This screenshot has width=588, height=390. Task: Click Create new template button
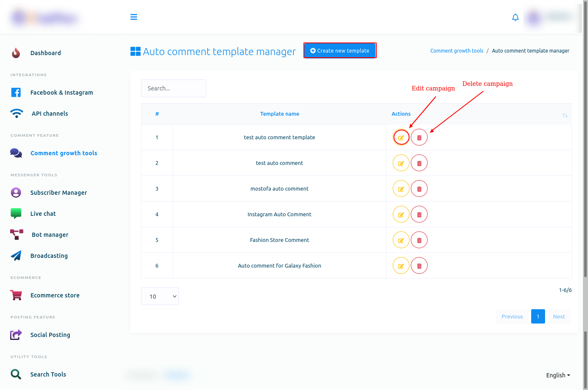point(340,50)
